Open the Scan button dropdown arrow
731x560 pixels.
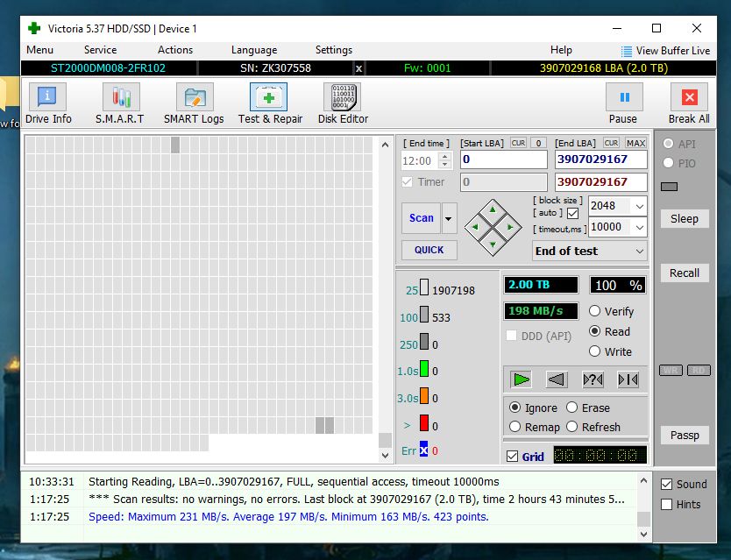point(449,218)
